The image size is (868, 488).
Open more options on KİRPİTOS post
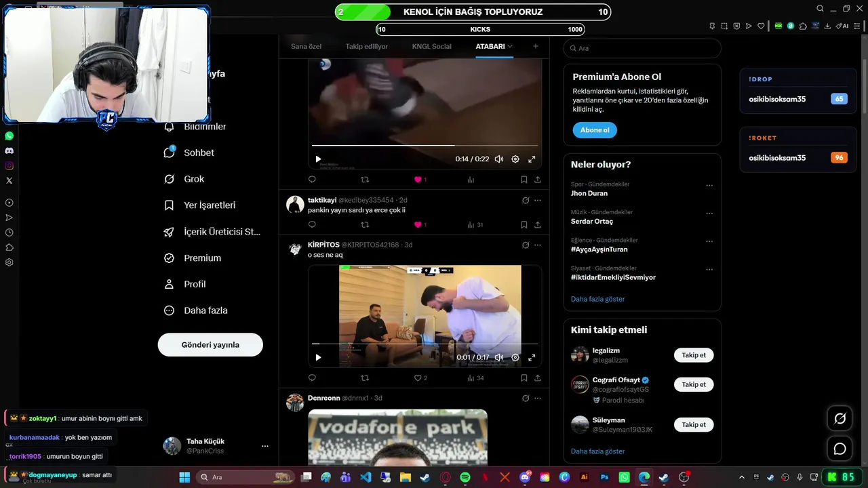(538, 245)
